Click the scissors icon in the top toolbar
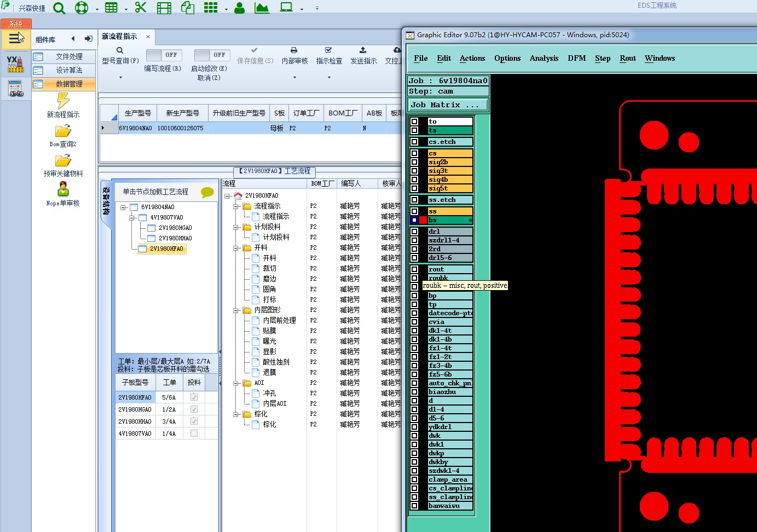The width and height of the screenshot is (757, 532). tap(141, 8)
